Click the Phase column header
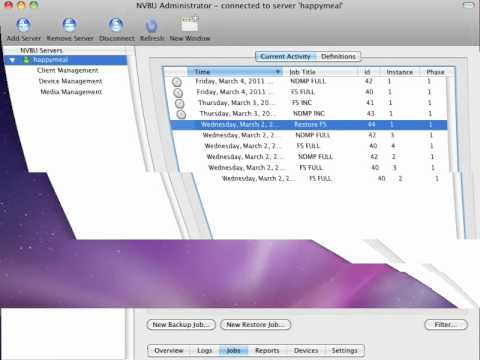The image size is (480, 360). 435,72
